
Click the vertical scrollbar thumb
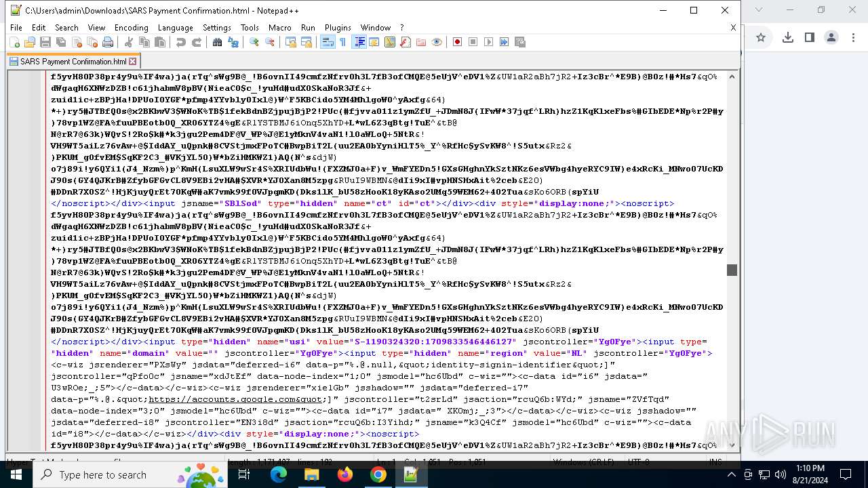pos(732,270)
